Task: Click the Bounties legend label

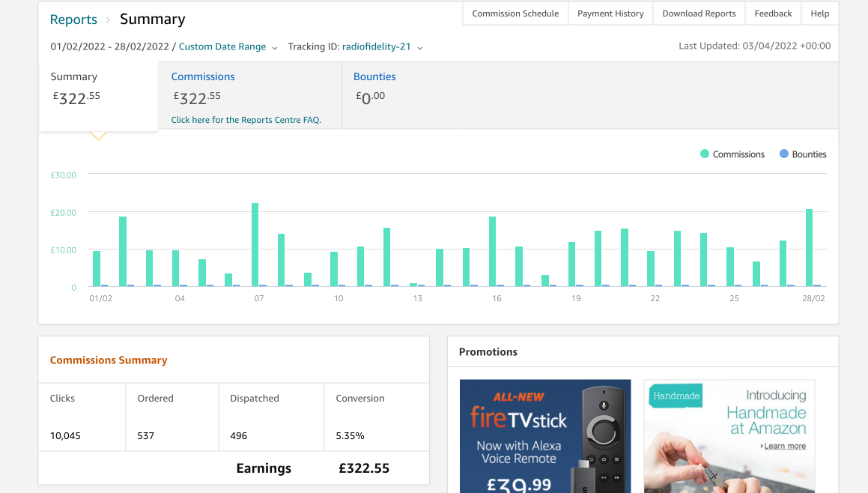Action: click(809, 154)
